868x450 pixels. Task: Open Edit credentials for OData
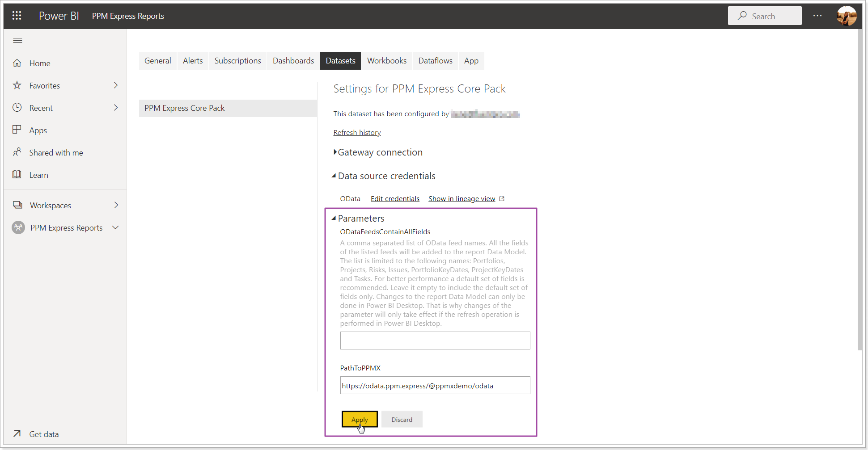(x=395, y=199)
